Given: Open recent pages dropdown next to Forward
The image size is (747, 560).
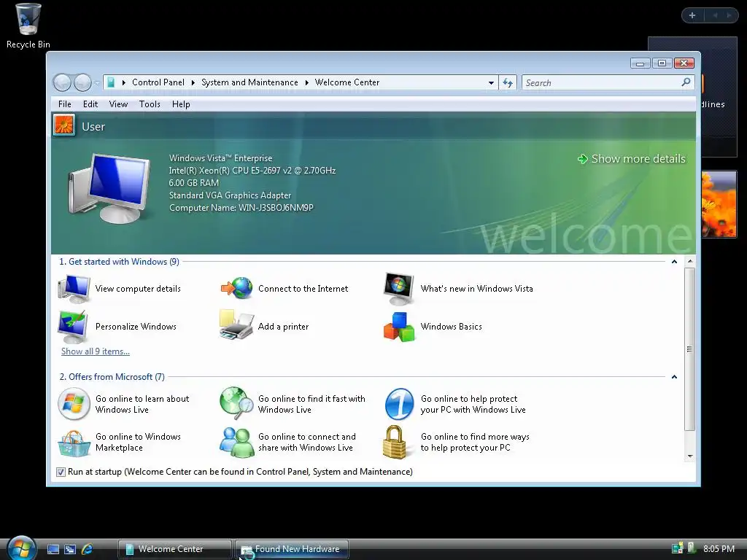Looking at the screenshot, I should tap(97, 83).
